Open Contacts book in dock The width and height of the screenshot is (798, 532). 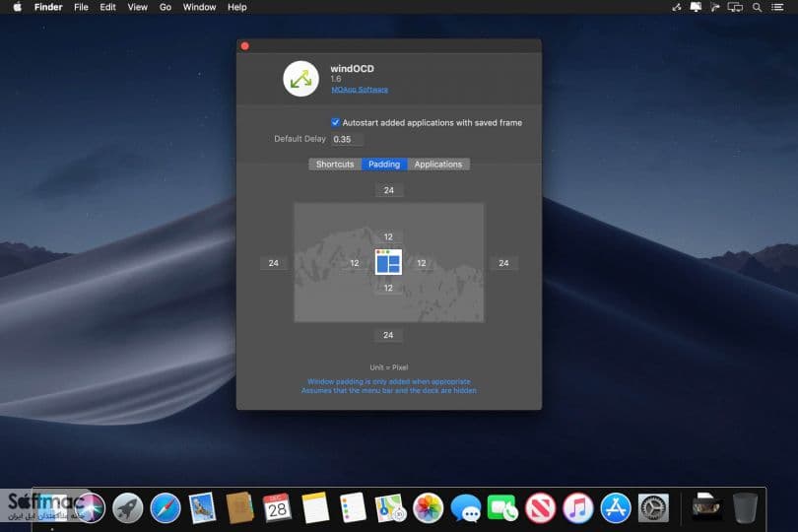(x=239, y=507)
